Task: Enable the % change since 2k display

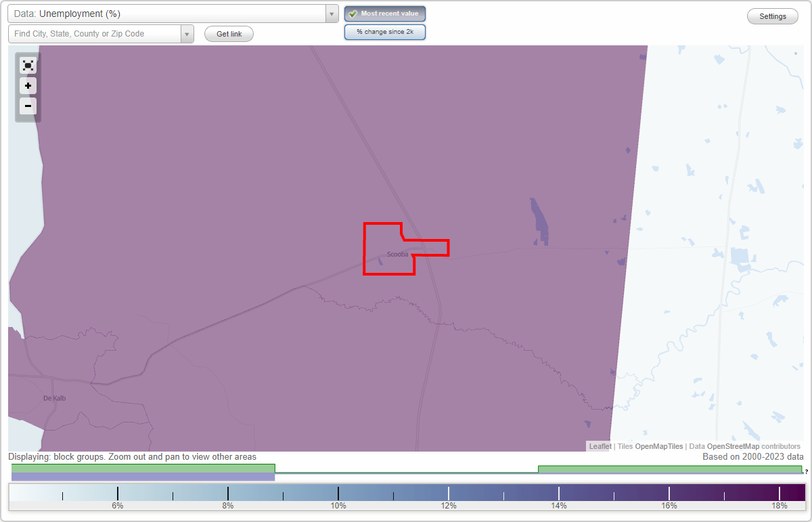Action: click(x=385, y=31)
